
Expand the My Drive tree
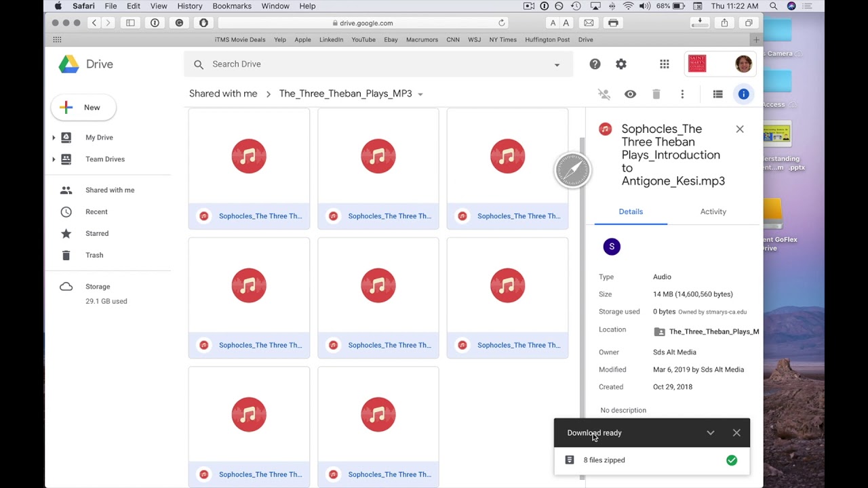point(54,138)
